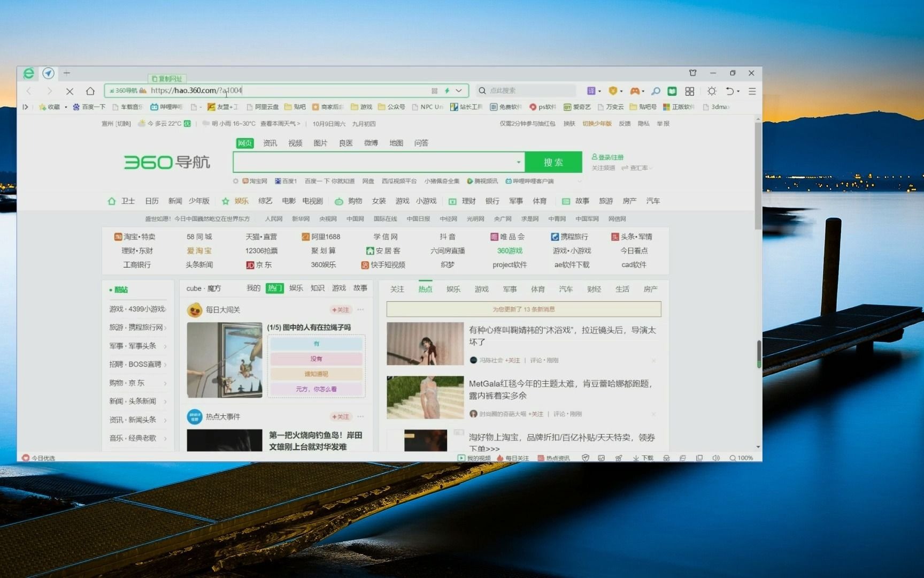Click the browser back arrow
Viewport: 924px width, 578px height.
(29, 91)
